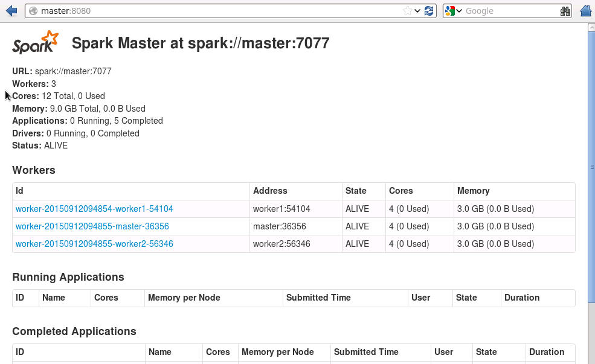This screenshot has width=595, height=364.
Task: Click the Completed Applications heading
Action: (74, 331)
